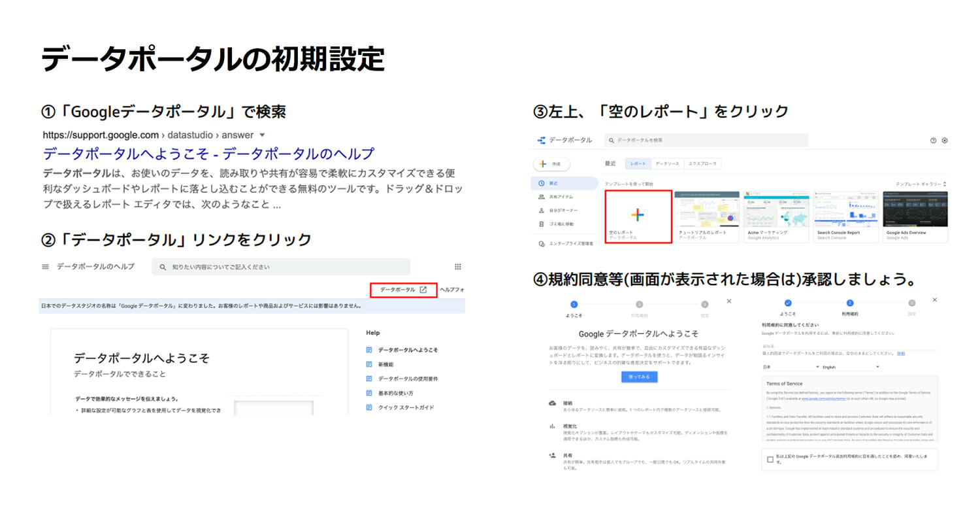Check the terms of service agreement checkbox

770,460
